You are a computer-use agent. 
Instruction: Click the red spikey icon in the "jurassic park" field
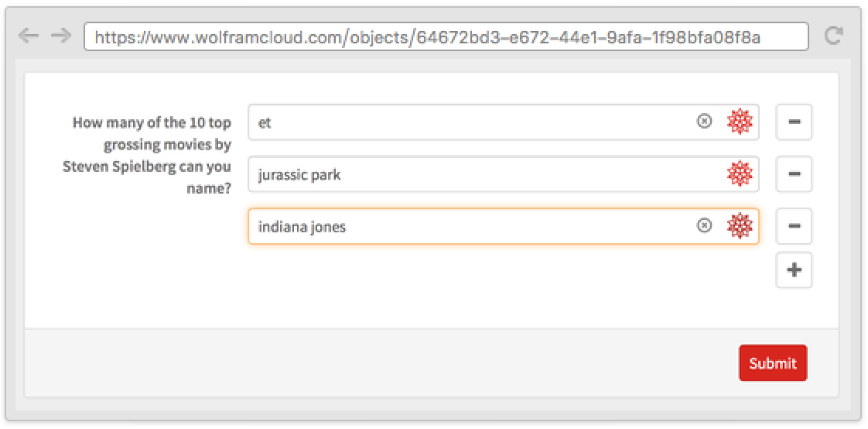click(x=740, y=174)
